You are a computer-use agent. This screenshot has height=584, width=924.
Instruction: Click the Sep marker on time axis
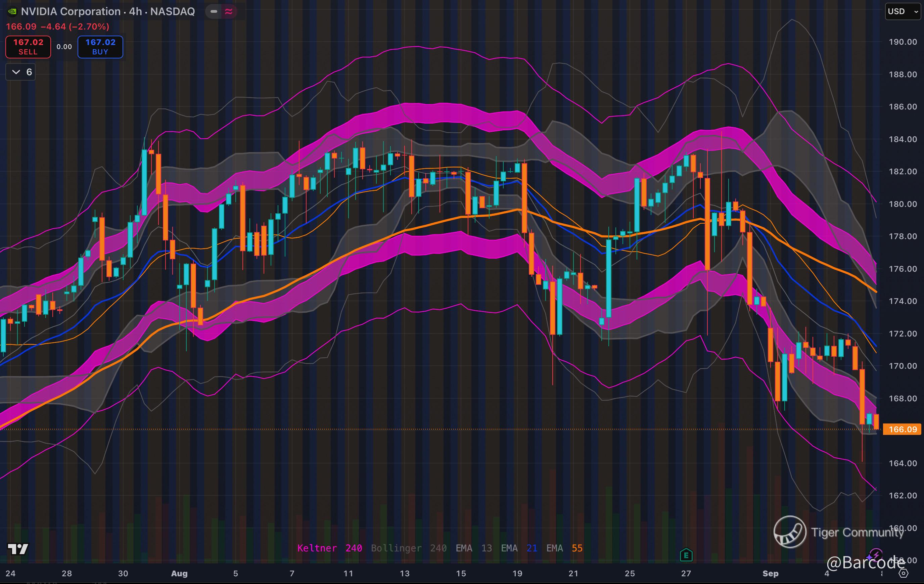tap(770, 573)
